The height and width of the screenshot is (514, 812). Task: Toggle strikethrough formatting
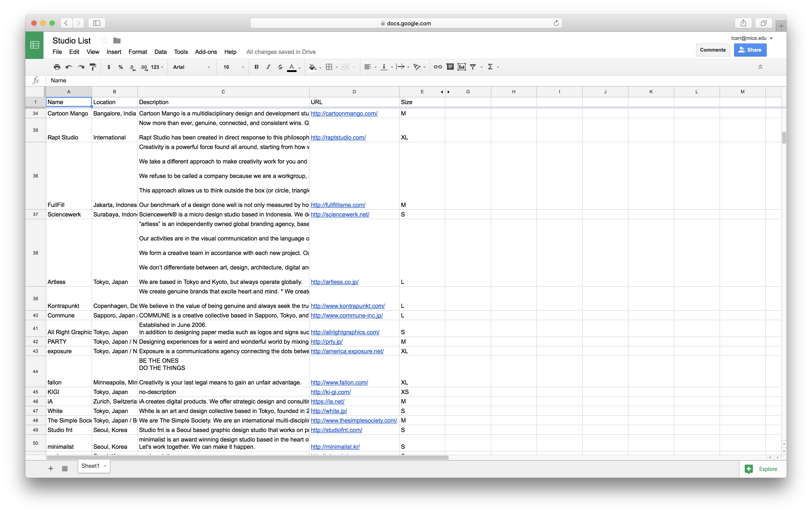280,67
